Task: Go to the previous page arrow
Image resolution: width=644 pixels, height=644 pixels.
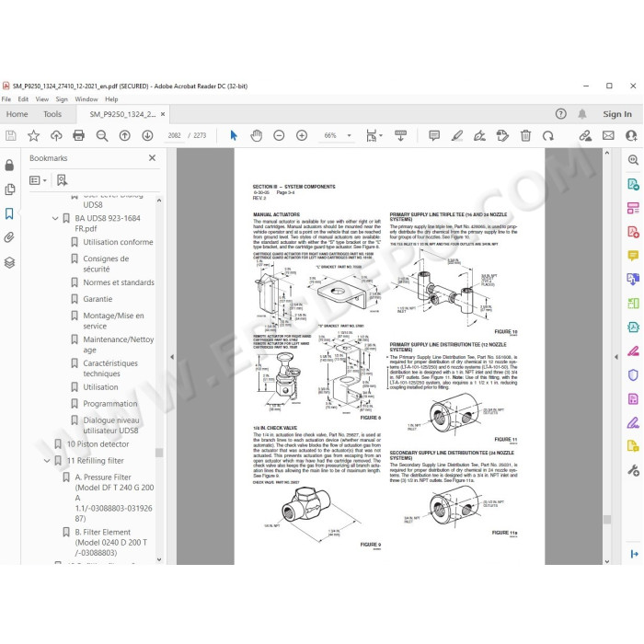Action: [125, 135]
